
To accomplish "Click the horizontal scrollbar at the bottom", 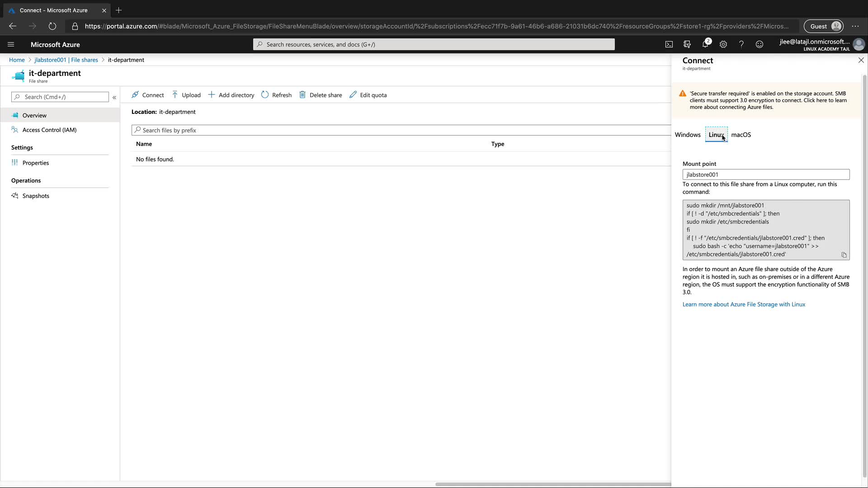I will tap(552, 484).
